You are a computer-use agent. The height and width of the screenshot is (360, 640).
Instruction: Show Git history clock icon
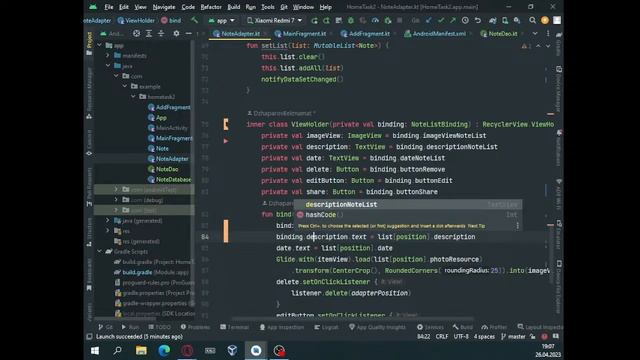(465, 20)
